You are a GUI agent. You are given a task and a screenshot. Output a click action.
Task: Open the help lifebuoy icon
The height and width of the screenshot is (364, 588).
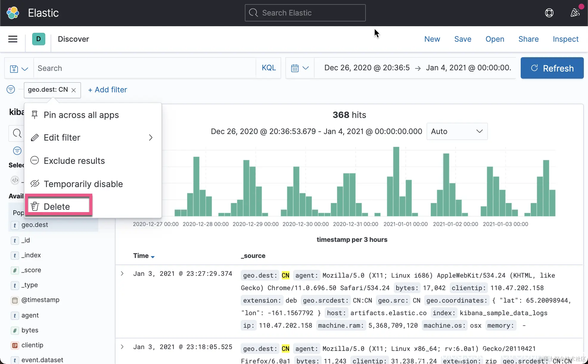point(549,13)
